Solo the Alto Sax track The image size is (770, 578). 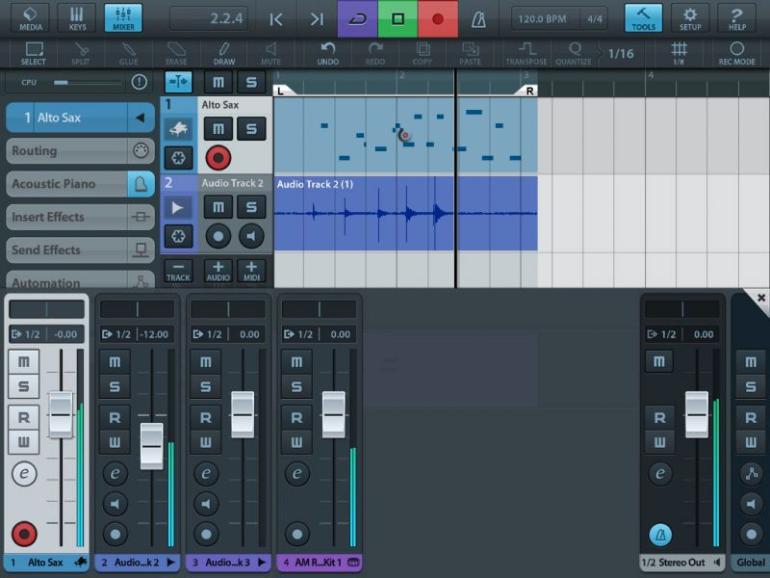pos(251,129)
